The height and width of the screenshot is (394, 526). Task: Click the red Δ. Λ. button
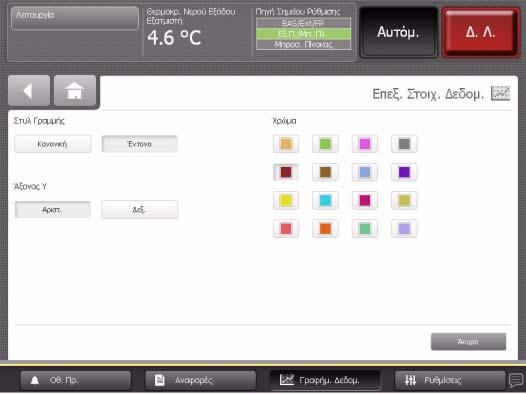[480, 32]
